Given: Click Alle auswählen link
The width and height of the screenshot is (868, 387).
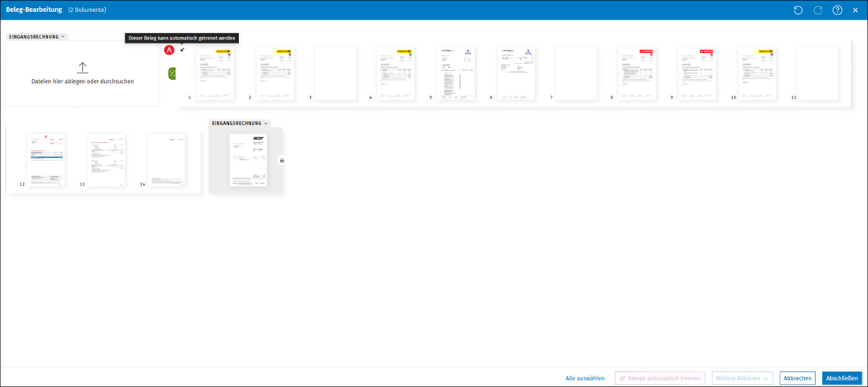Looking at the screenshot, I should (585, 378).
